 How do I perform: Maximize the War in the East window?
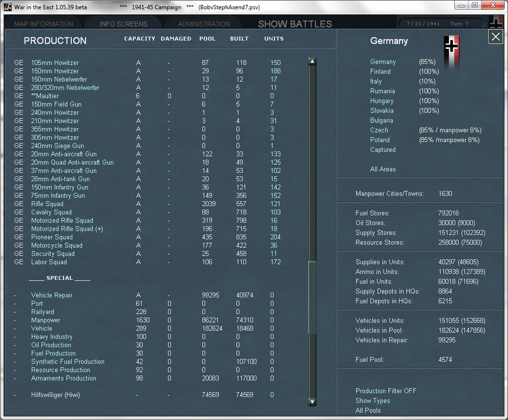click(475, 5)
